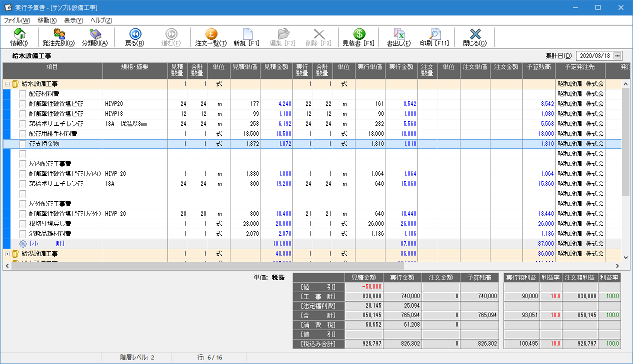Tick the checkbox for 配管用継手材料費
Screen dimensions: 633x364
[x=22, y=134]
